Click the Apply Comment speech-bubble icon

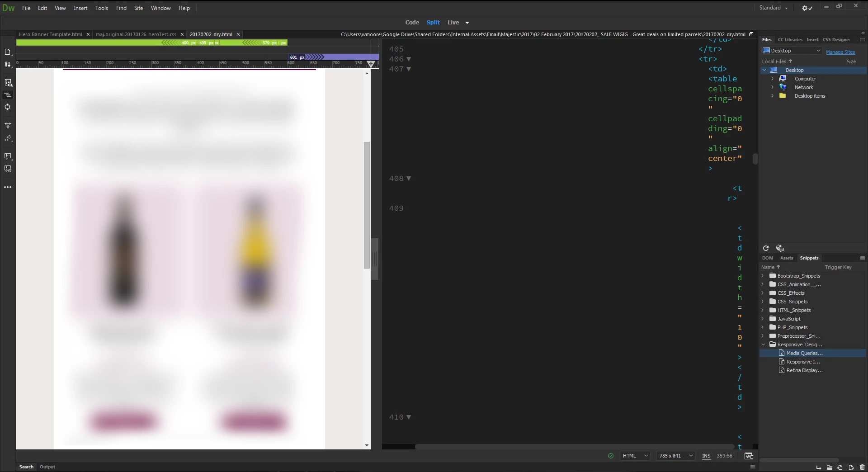8,156
